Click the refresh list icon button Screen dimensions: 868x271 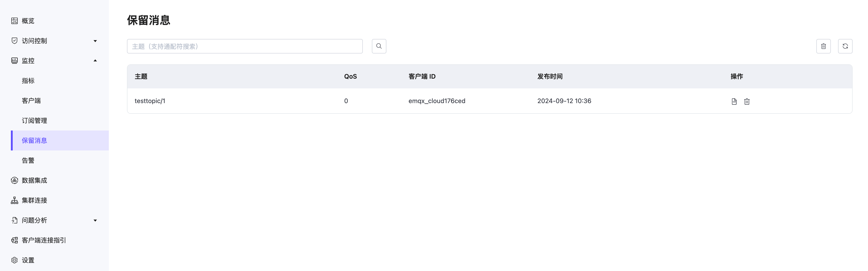[x=845, y=46]
